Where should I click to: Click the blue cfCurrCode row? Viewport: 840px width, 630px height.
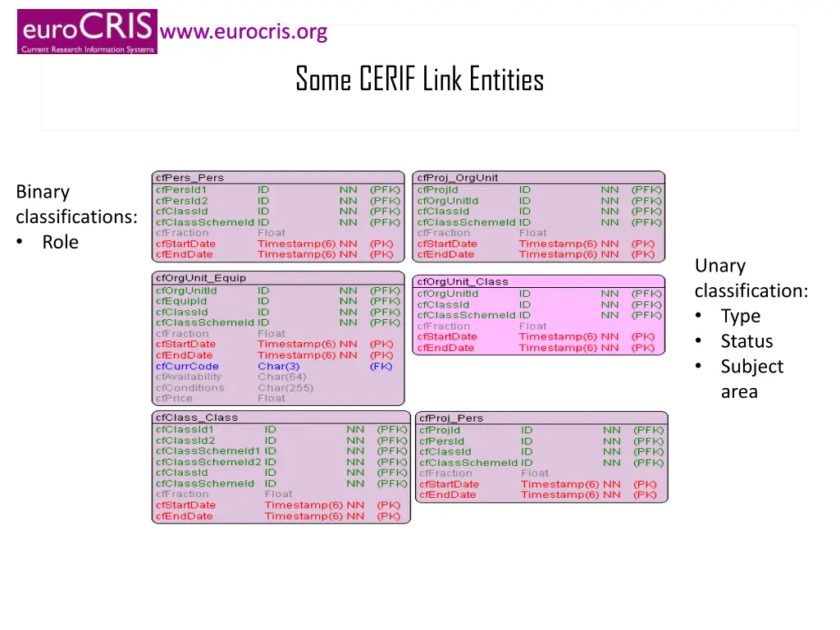pyautogui.click(x=278, y=367)
